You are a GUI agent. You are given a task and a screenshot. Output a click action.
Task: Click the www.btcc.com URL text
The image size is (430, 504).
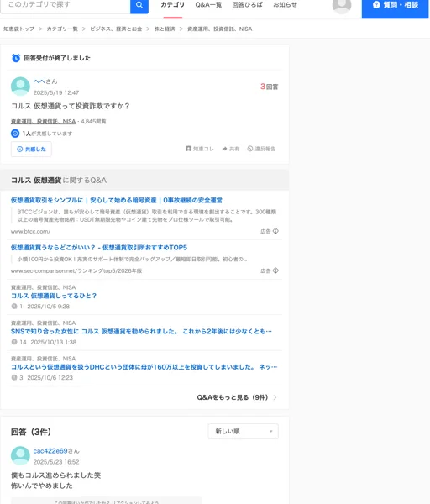pos(30,232)
